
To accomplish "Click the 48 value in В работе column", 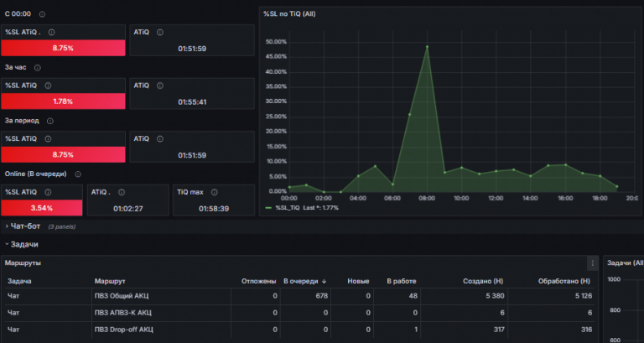I will click(x=397, y=296).
